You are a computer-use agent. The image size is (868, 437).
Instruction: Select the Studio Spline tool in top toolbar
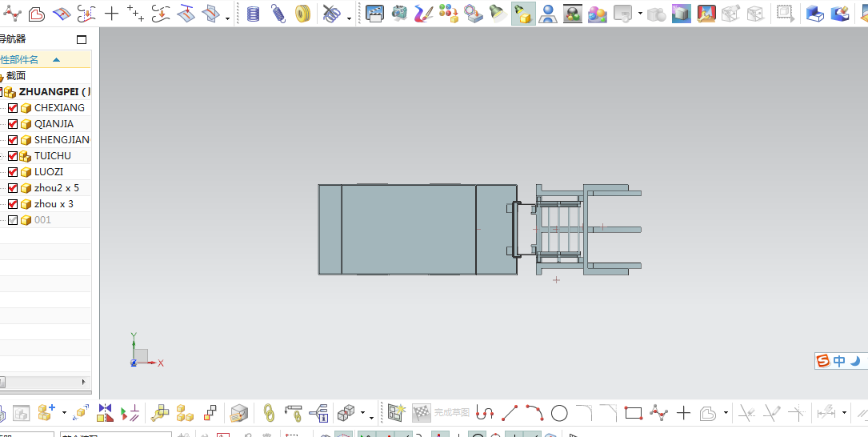(12, 13)
